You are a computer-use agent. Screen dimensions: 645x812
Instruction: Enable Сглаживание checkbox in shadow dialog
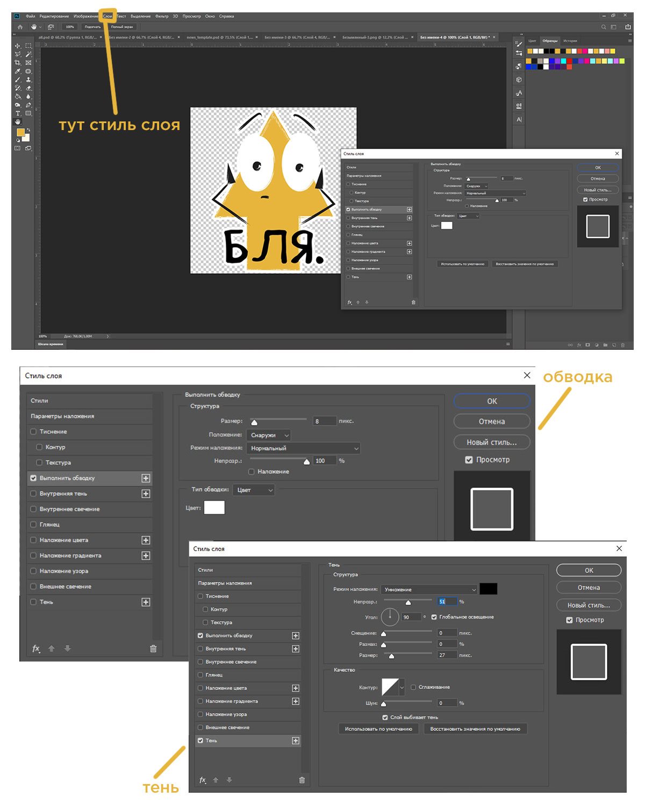coord(413,687)
